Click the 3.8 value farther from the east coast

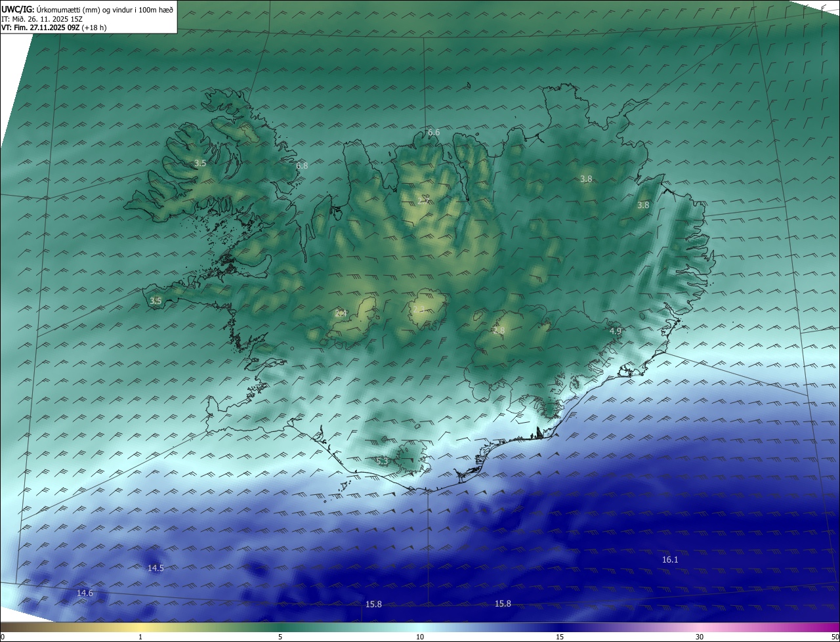(x=587, y=179)
